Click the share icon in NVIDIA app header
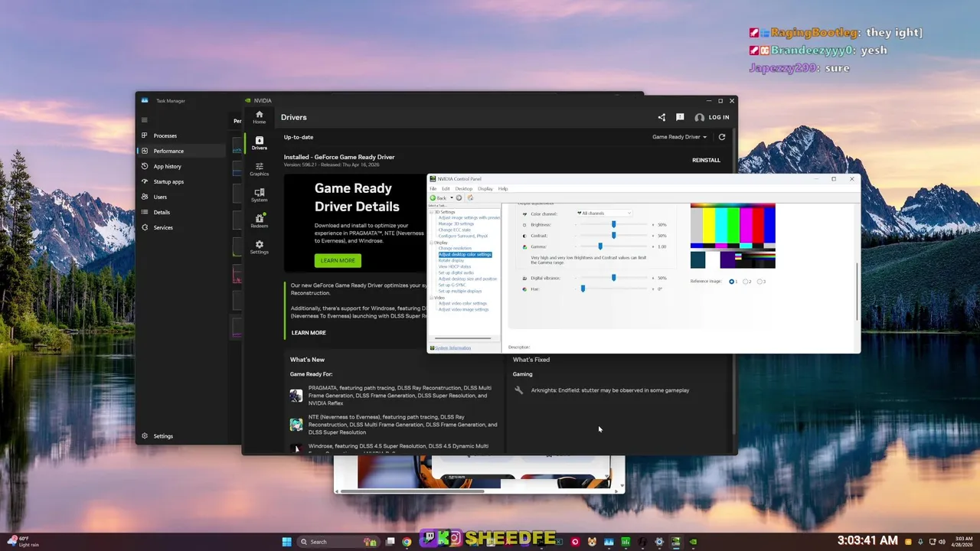The width and height of the screenshot is (980, 551). [x=661, y=117]
